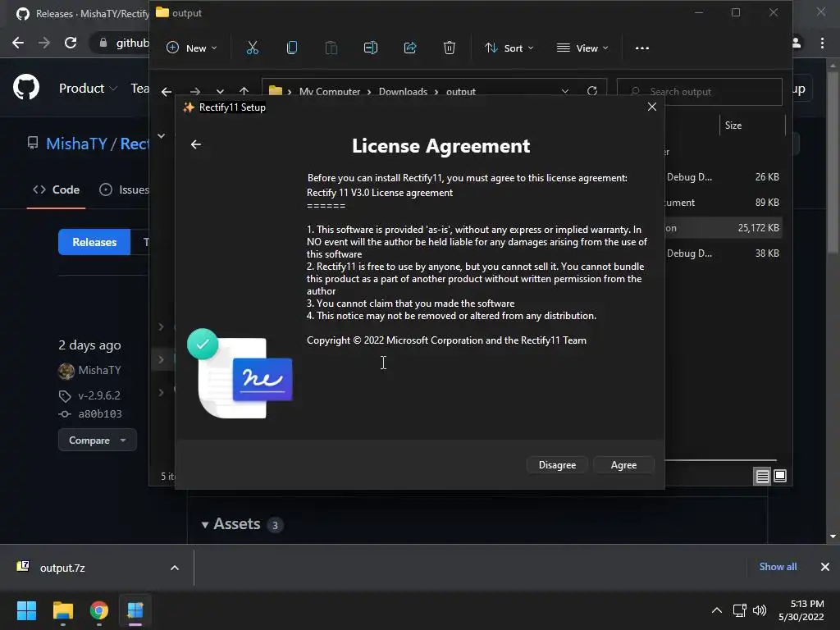Screen dimensions: 840x630
Task: Open the Issues tab on GitHub
Action: click(125, 189)
